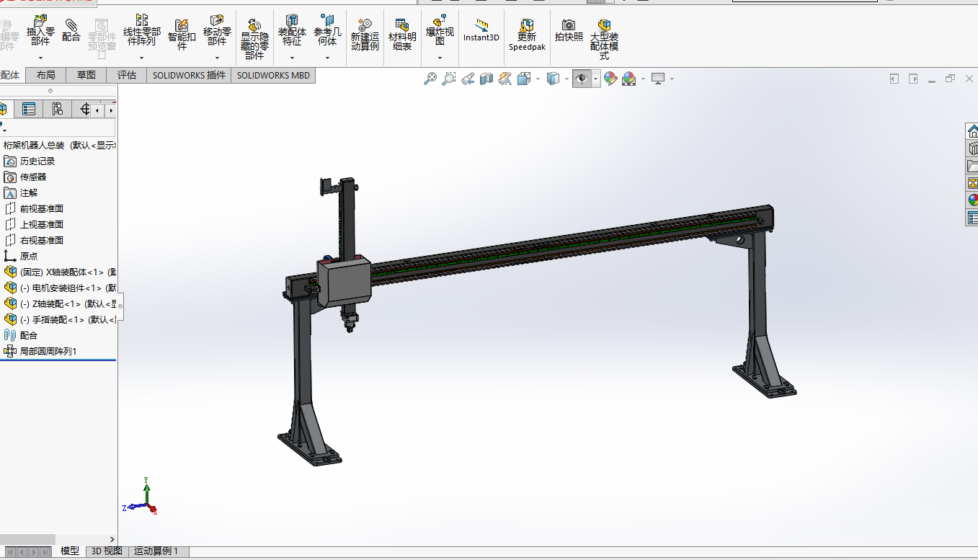978x560 pixels.
Task: Open the SOLIDWORKS MBD tab
Action: coord(273,75)
